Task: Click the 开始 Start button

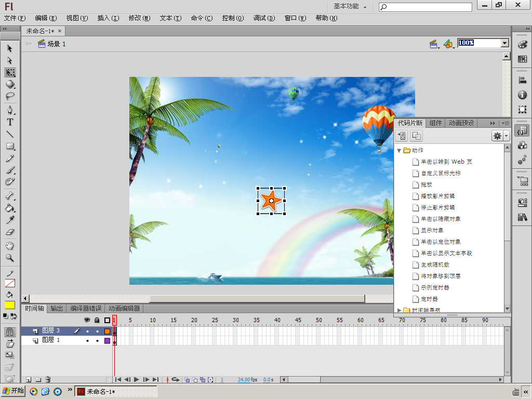Action: click(13, 391)
